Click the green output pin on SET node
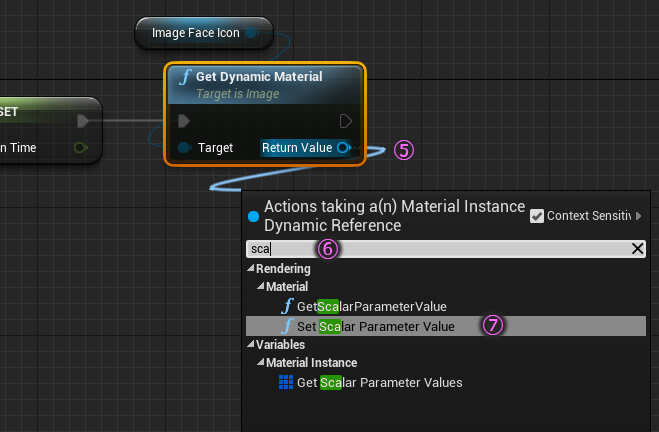The image size is (659, 432). tap(80, 148)
